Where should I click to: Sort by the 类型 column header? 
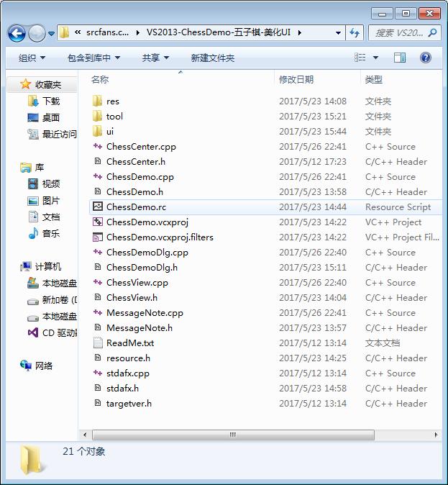(x=374, y=79)
